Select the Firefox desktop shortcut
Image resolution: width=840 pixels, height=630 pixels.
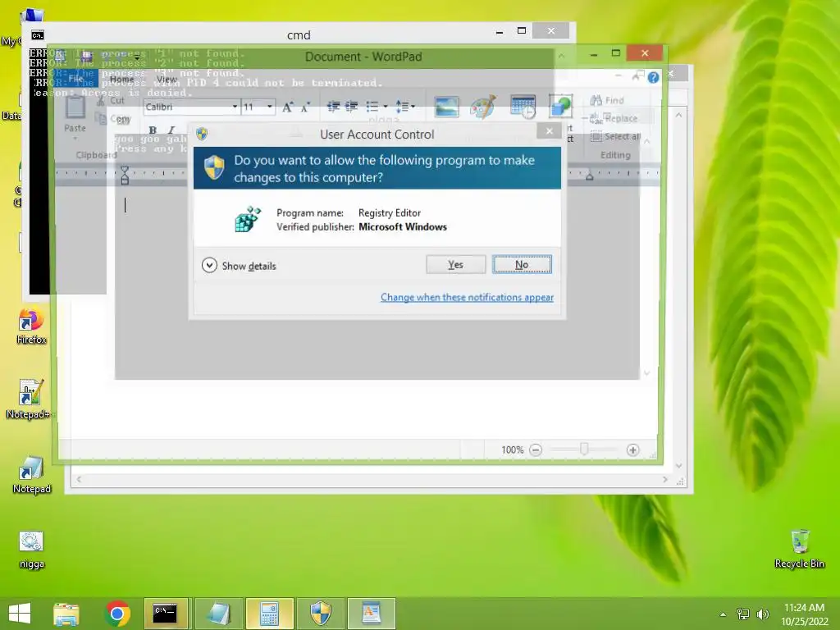pos(31,326)
